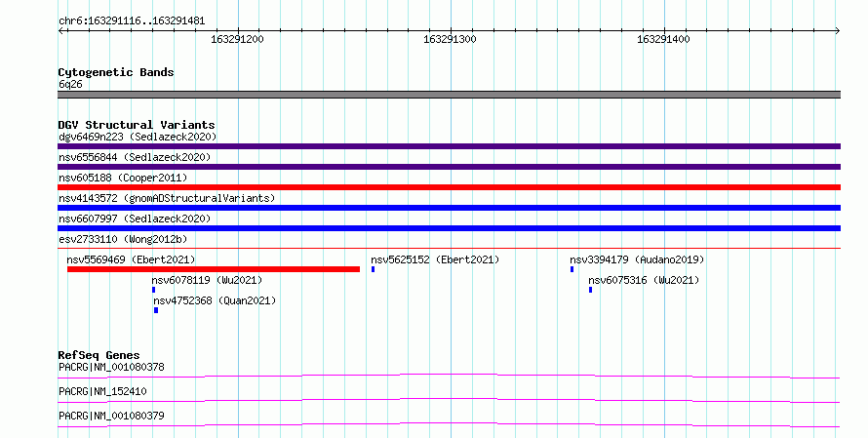Click the nsv5625152 (Ebert2021) label
This screenshot has width=868, height=438.
[435, 259]
